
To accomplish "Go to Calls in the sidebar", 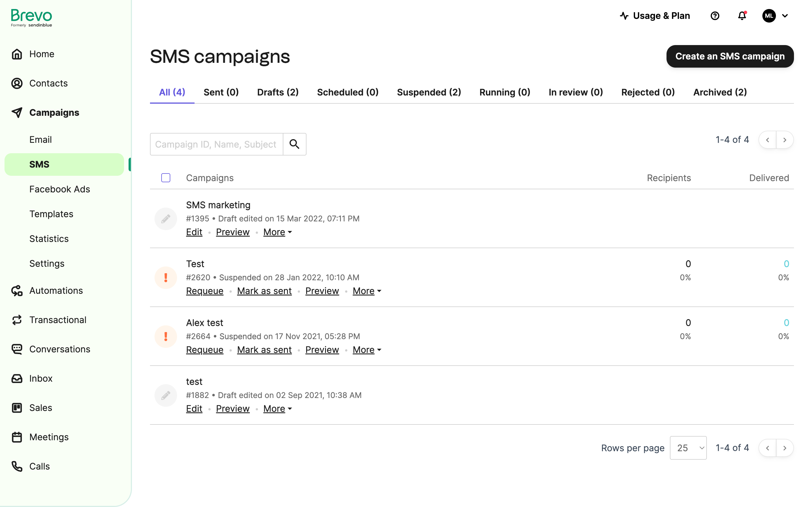I will tap(39, 466).
